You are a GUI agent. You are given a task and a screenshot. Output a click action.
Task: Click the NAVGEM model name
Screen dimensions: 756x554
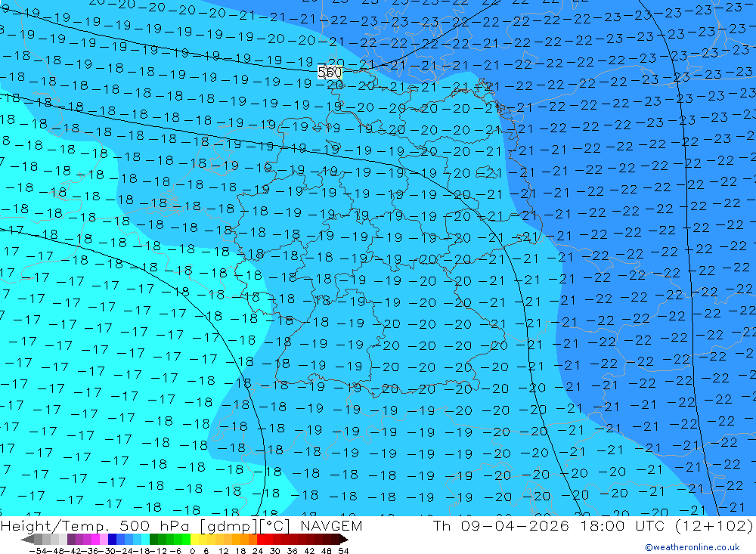point(331,525)
